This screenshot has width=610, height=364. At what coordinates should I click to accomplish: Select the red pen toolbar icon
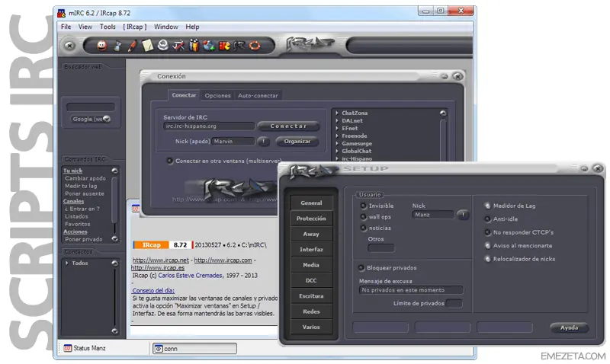point(132,46)
